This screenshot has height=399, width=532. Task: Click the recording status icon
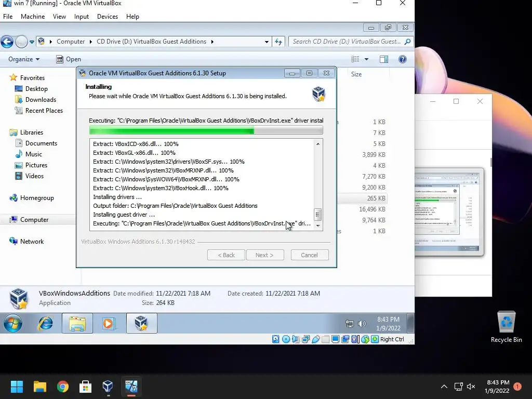coord(345,339)
